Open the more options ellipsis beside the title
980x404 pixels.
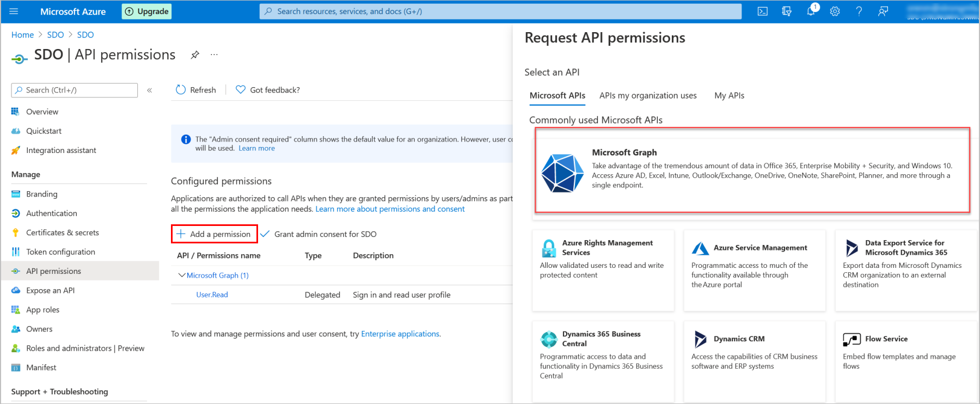(x=214, y=54)
